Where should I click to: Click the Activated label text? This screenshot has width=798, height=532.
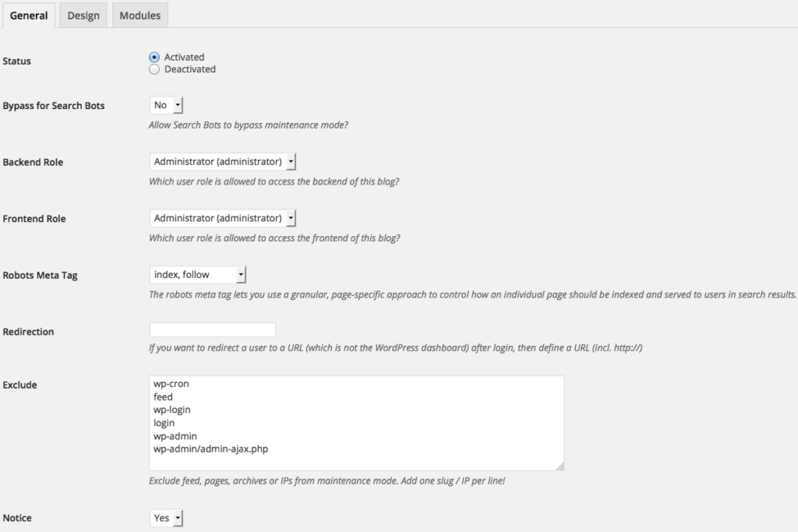184,57
